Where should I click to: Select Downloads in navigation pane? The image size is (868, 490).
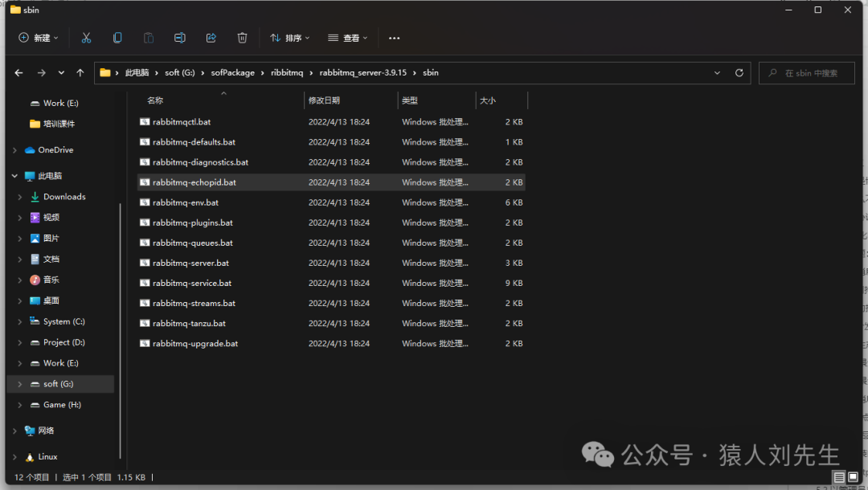click(x=64, y=196)
